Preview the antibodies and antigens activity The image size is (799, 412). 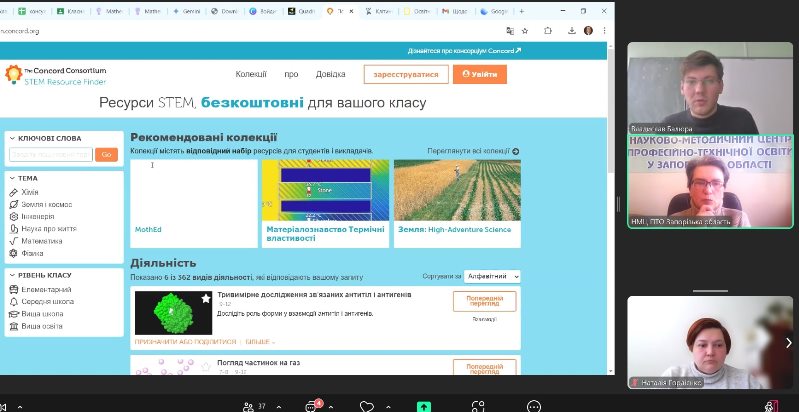point(484,301)
